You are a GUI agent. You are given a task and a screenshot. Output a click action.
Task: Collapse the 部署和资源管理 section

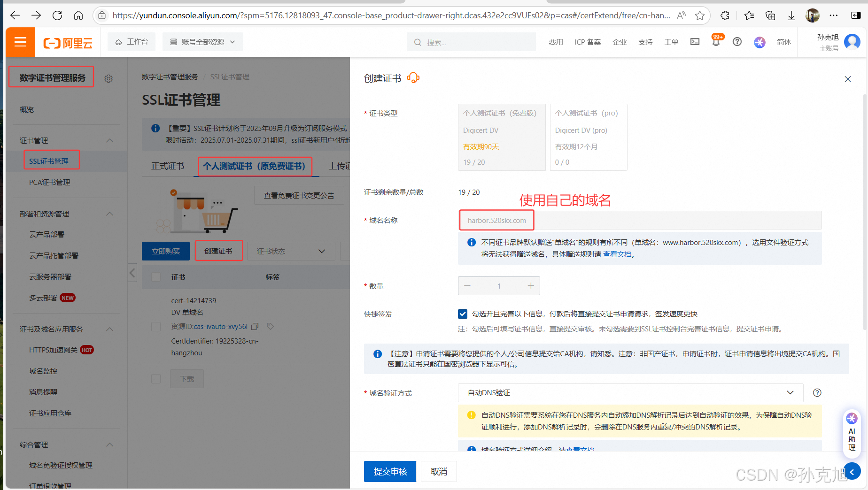109,214
